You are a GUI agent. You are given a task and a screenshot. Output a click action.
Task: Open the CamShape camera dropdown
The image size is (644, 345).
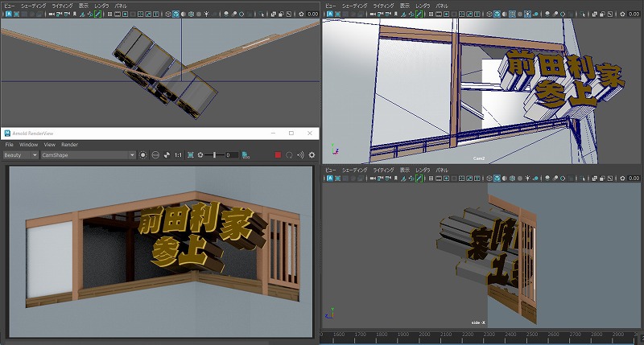87,154
